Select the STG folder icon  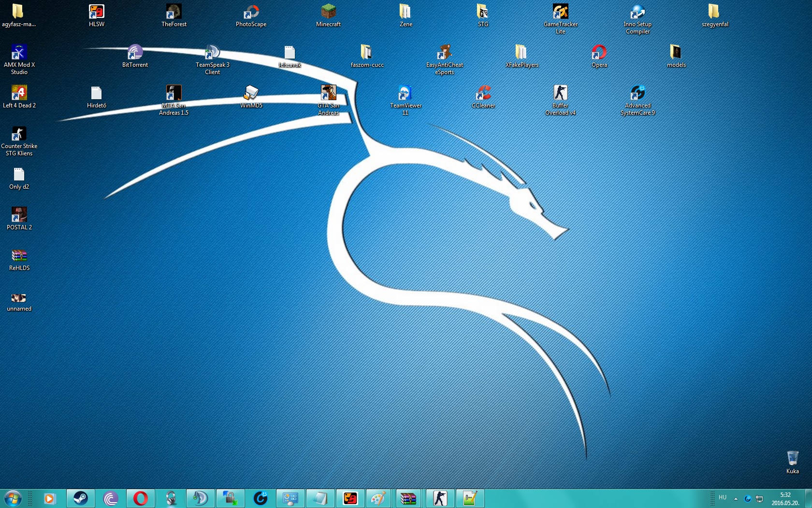[x=483, y=15]
